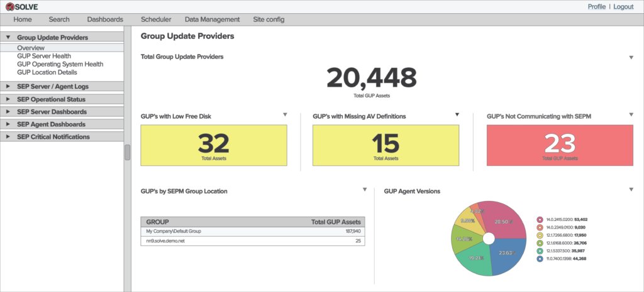Open the GUP's Not Communicating with SEPM menu arrow
The width and height of the screenshot is (644, 292).
631,115
